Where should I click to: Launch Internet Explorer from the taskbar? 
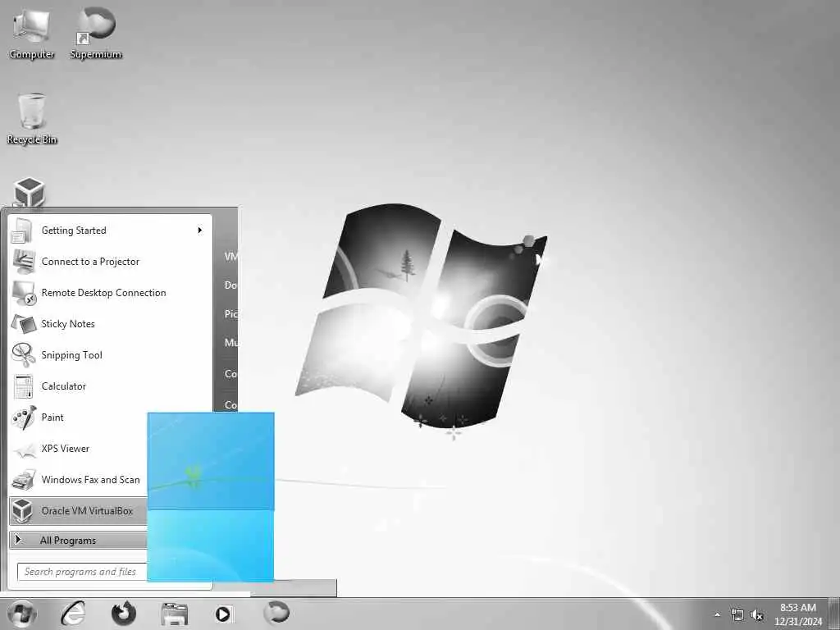coord(73,614)
